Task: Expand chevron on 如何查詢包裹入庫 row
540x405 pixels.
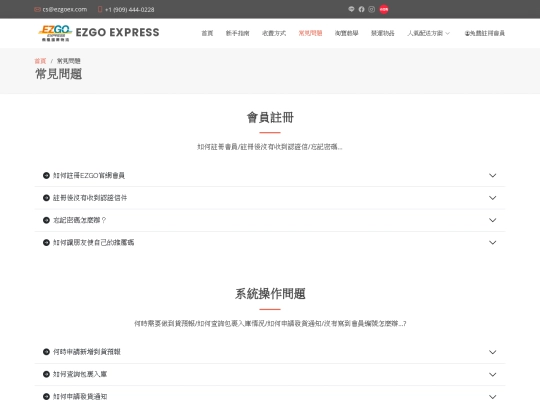Action: (x=492, y=374)
